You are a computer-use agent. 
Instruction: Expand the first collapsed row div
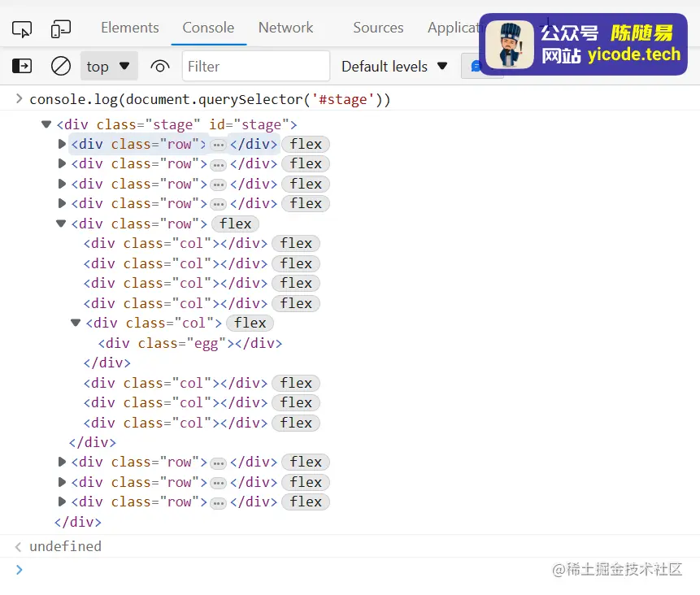point(62,143)
